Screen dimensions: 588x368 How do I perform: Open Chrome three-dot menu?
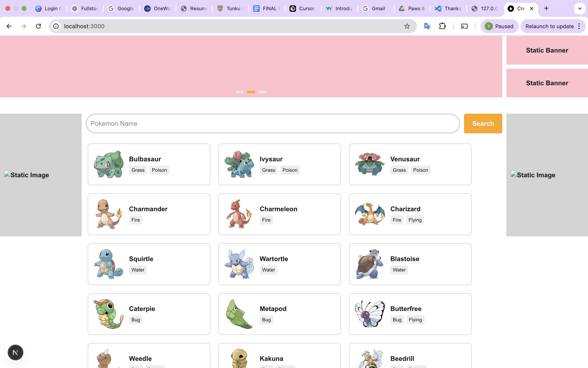pos(579,26)
